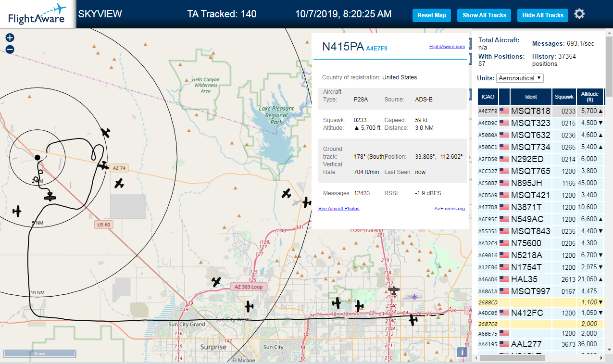Open the Units dropdown

(x=520, y=78)
